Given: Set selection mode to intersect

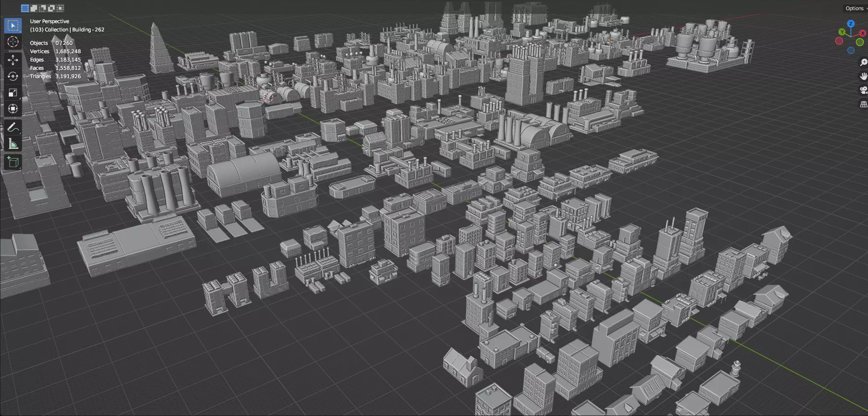Looking at the screenshot, I should point(60,8).
